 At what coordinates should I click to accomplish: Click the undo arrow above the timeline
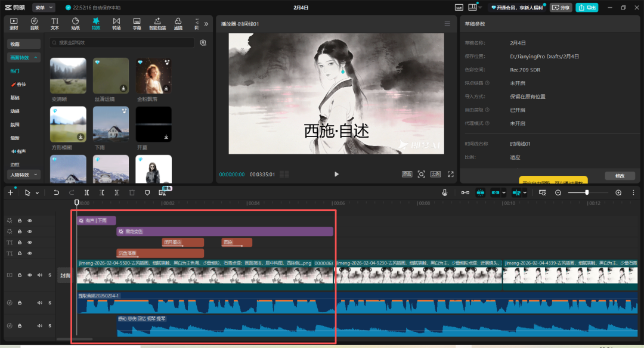point(57,192)
